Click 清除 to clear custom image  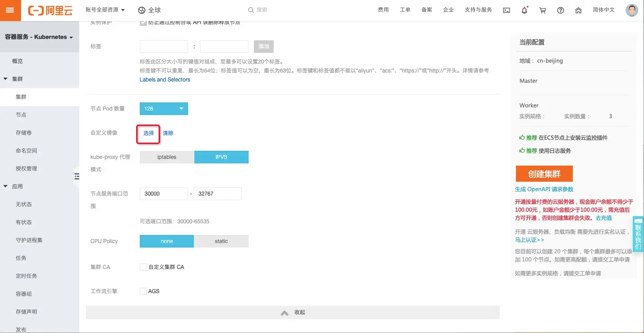tap(168, 133)
